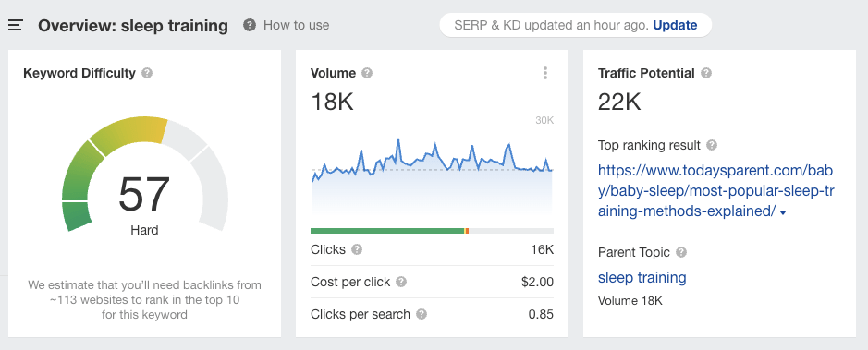The height and width of the screenshot is (350, 868).
Task: Click the Keyword Difficulty gauge score 57
Action: pos(144,194)
